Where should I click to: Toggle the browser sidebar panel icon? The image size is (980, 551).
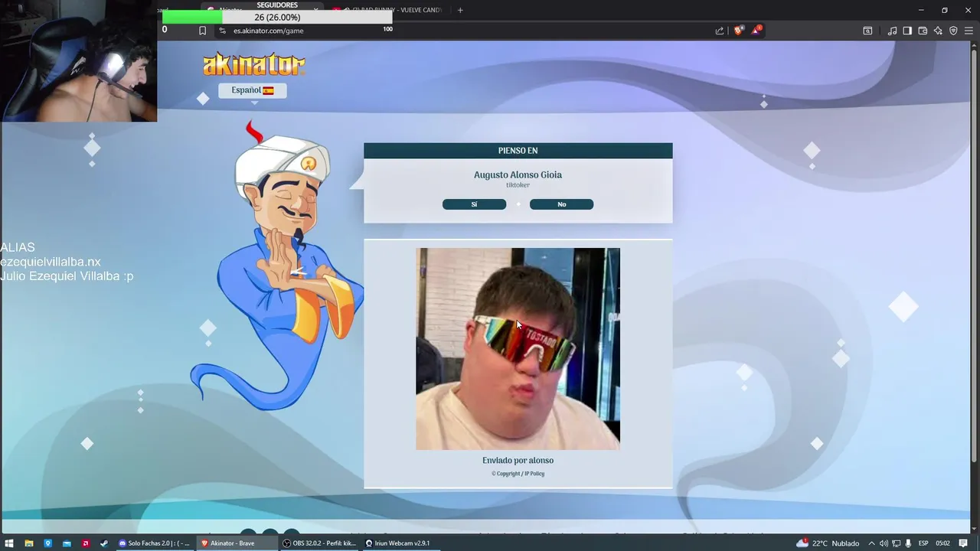coord(907,31)
